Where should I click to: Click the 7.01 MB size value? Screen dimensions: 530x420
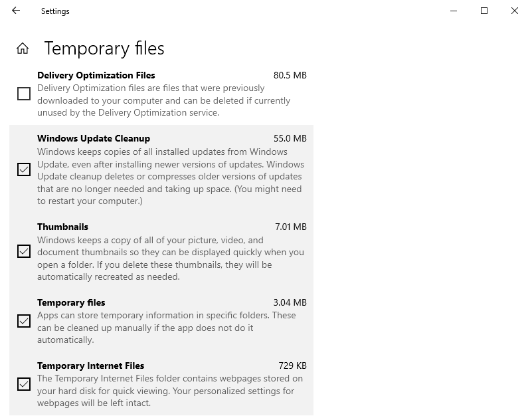click(x=290, y=227)
